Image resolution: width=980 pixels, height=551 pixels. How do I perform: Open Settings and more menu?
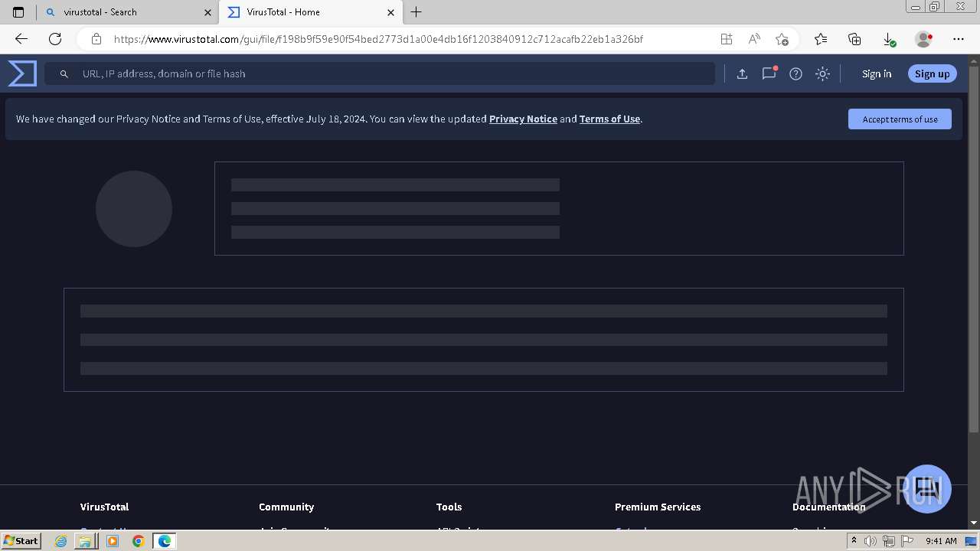tap(959, 39)
